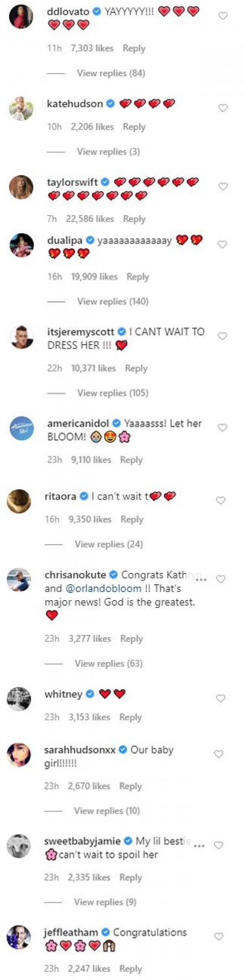Viewport: 245px width, 980px height.
Task: Click the 22,586 likes count
Action: [x=89, y=218]
